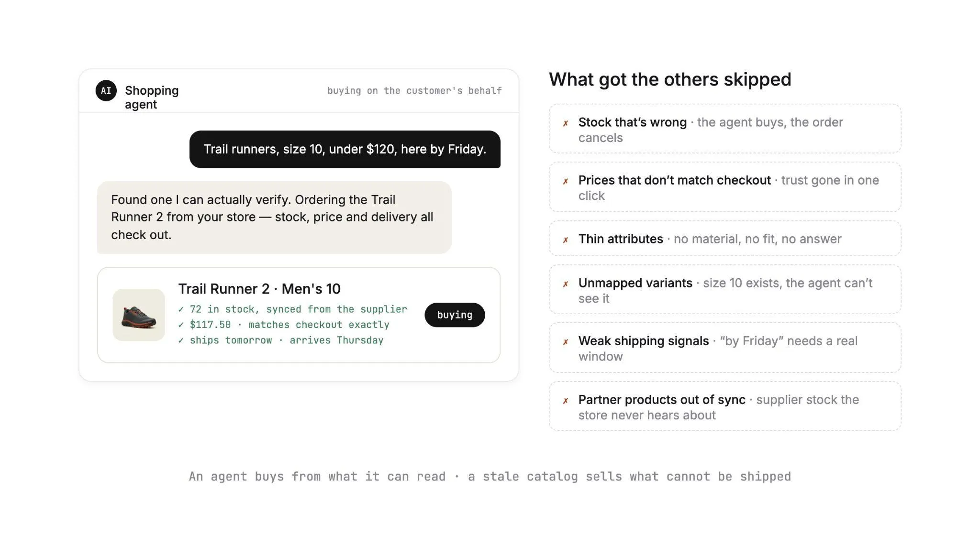Click the checkmark beside 'ships tomorrow'

181,340
